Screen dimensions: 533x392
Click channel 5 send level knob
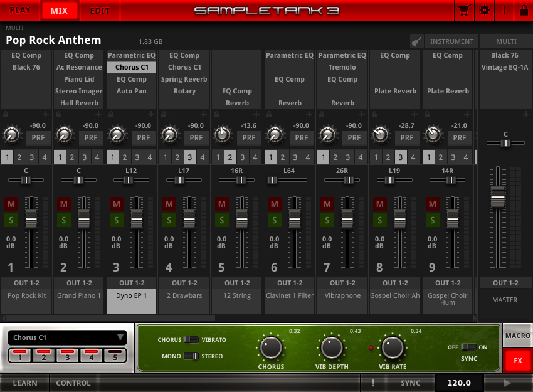click(x=223, y=134)
